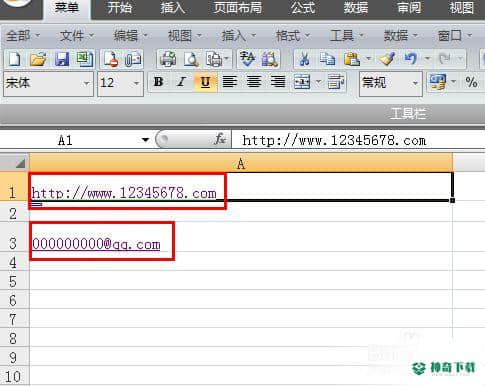Screen dimensions: 485x386
Task: Open Print Preview magnifier icon
Action: 192,60
